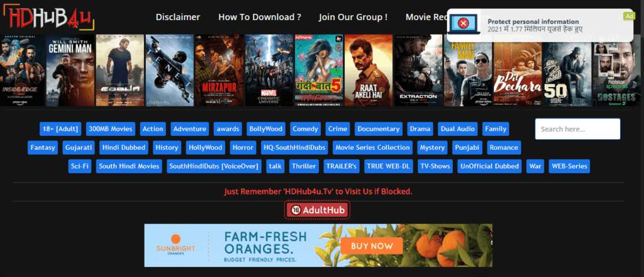Open How To Download ? page

[x=260, y=17]
